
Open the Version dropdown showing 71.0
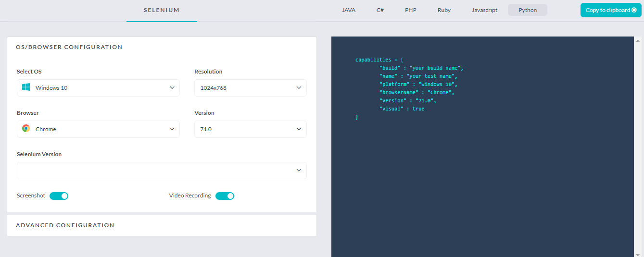click(251, 129)
